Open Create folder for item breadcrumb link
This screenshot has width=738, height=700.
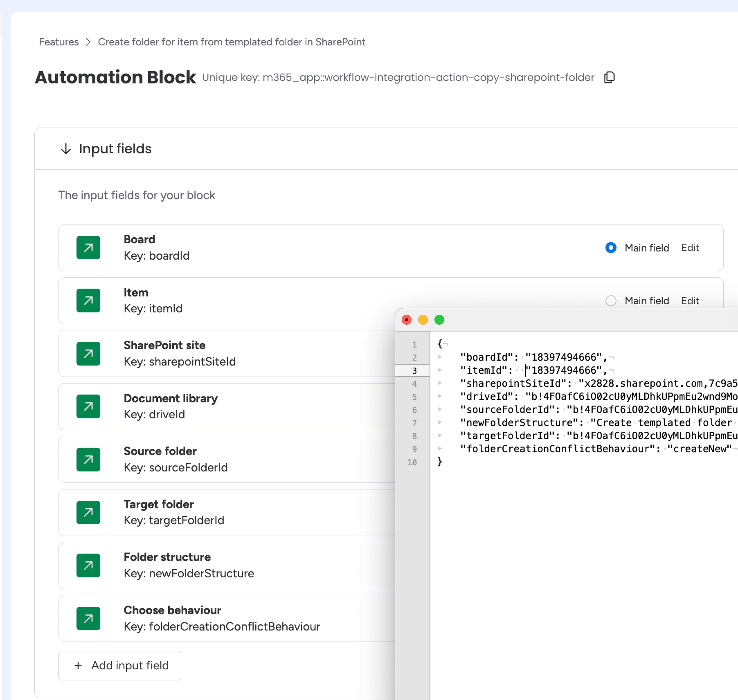tap(232, 42)
